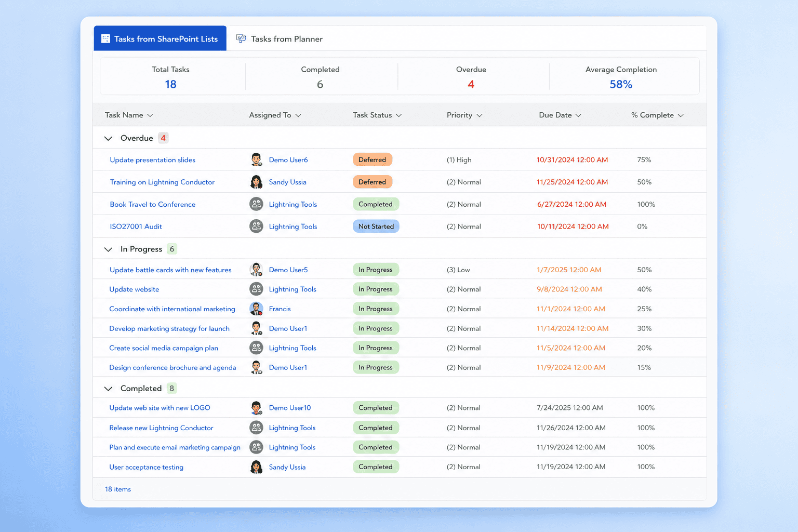Click Demo User5 avatar icon
The image size is (798, 532).
pyautogui.click(x=256, y=270)
